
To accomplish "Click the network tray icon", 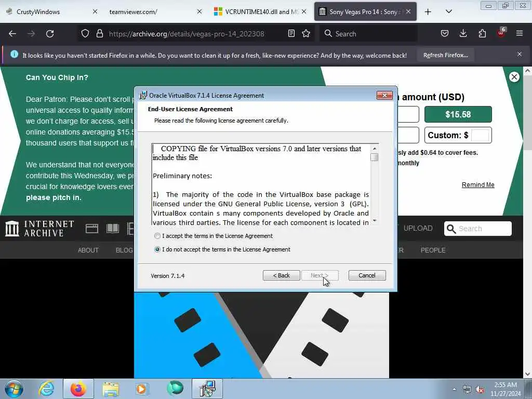I will point(467,390).
